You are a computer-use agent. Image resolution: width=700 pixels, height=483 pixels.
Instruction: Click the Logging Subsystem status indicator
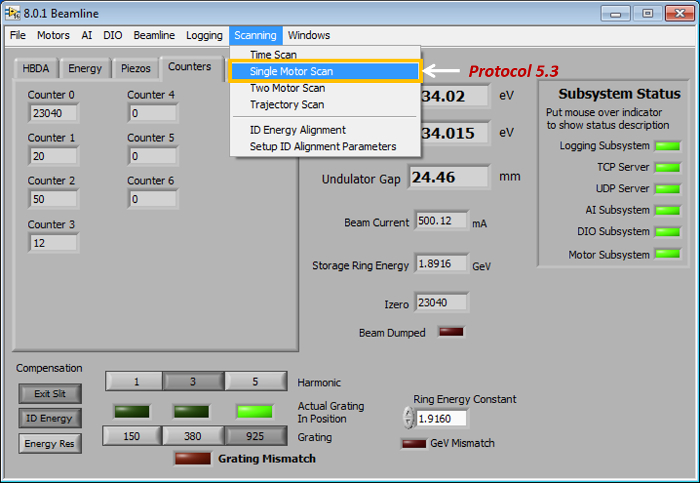tap(666, 146)
